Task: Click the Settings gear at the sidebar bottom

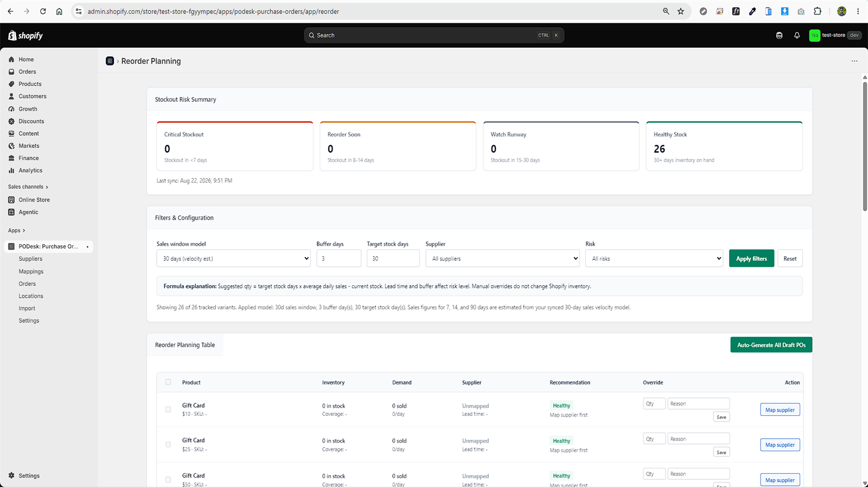Action: click(11, 476)
